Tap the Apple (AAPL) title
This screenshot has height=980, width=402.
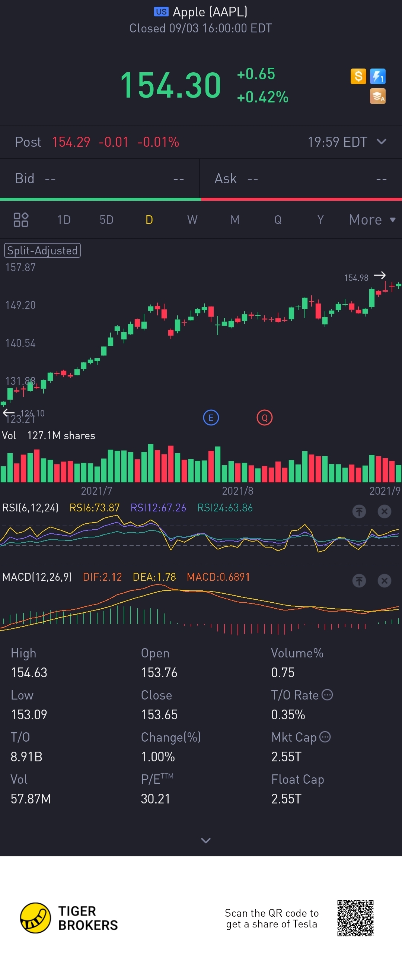tap(210, 12)
